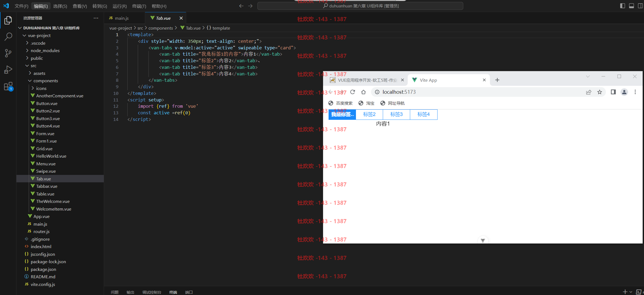Open the 网址导航 bookmark
644x295 pixels.
(392, 103)
